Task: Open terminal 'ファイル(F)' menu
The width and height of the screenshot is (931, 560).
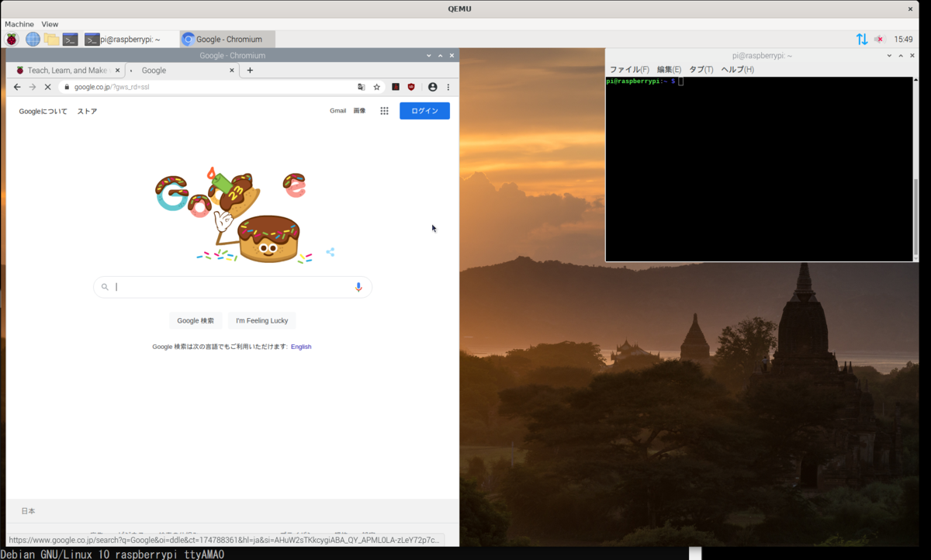Action: coord(629,69)
